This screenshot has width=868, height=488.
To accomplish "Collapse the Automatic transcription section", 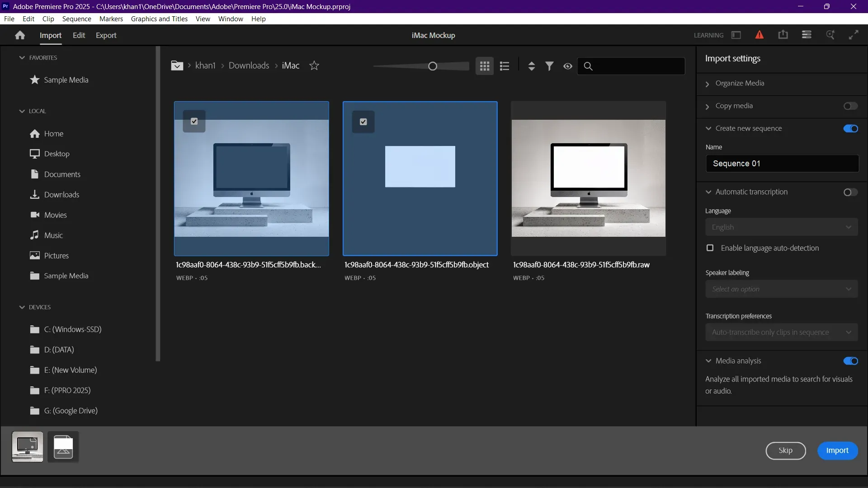I will [708, 192].
